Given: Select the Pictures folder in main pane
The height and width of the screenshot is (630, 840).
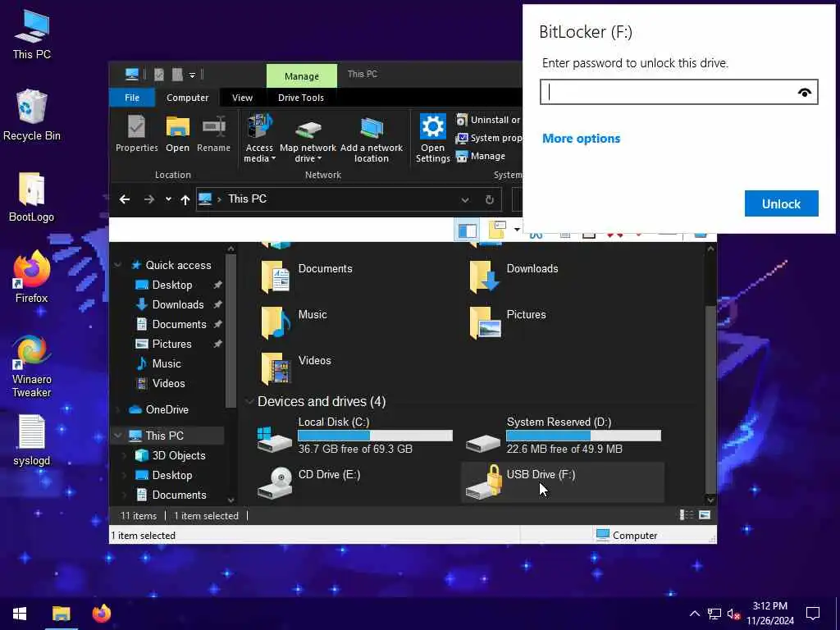Looking at the screenshot, I should point(507,322).
